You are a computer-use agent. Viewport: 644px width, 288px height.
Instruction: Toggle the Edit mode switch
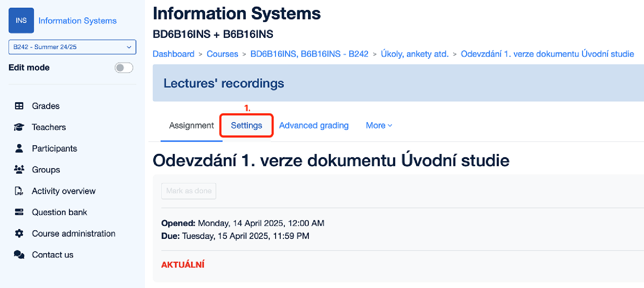coord(124,68)
